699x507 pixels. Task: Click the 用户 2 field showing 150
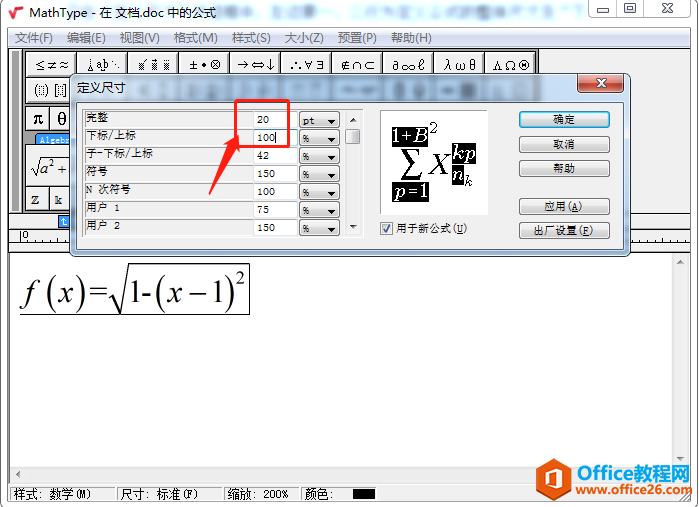(x=275, y=227)
